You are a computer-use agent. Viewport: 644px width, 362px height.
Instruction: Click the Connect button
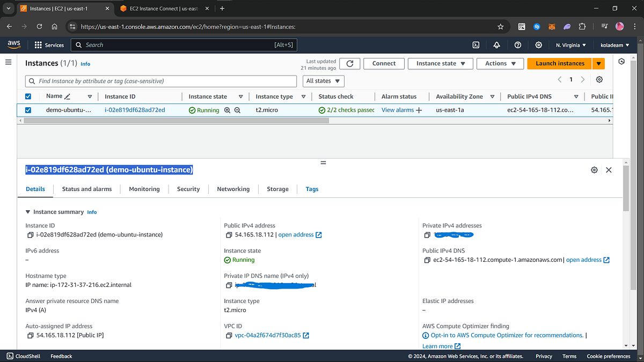click(384, 63)
